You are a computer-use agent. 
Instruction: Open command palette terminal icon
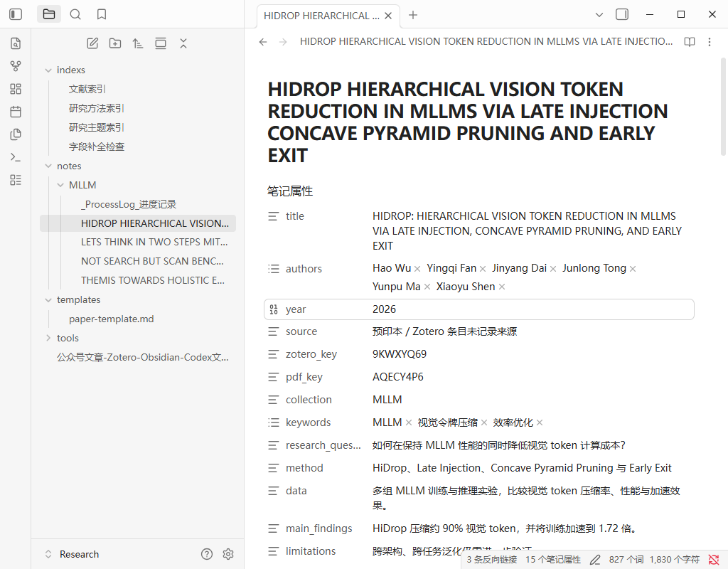pyautogui.click(x=16, y=157)
